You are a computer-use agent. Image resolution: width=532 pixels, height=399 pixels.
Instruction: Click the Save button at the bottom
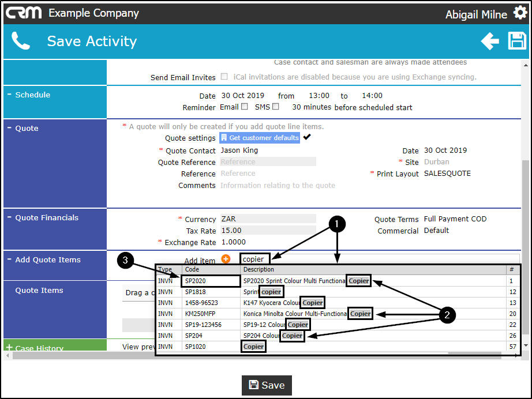point(267,385)
